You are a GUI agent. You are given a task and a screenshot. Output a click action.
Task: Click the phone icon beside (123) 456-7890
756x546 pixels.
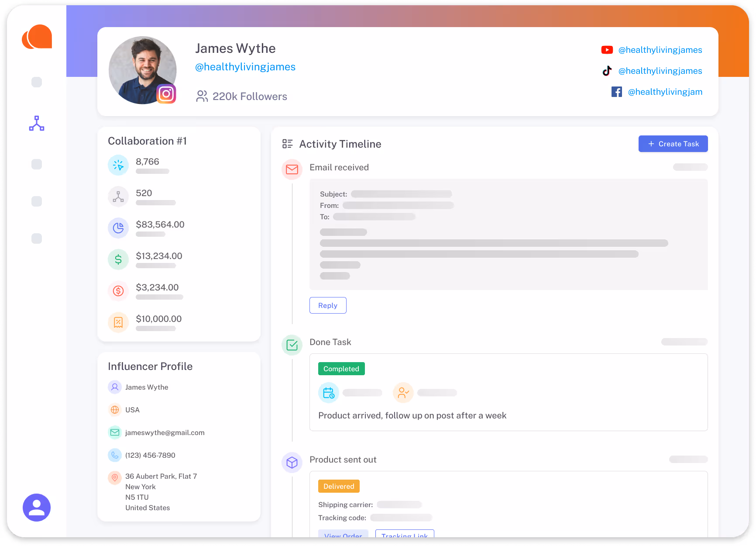tap(115, 455)
